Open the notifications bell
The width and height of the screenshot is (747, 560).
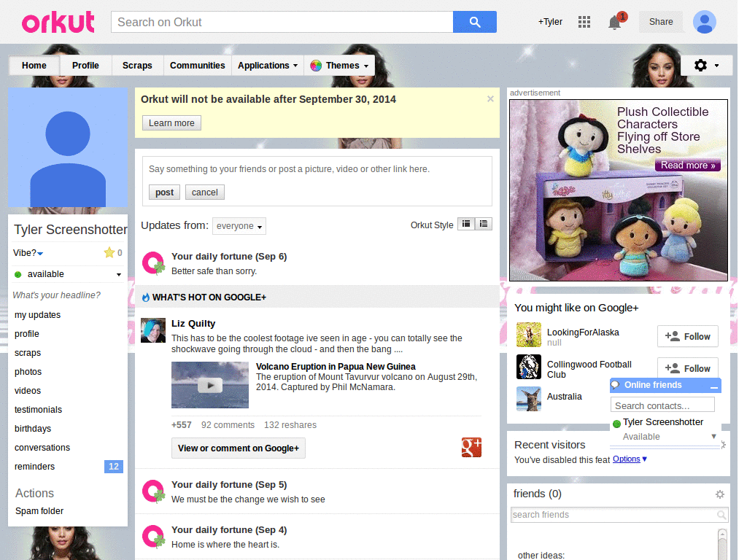(614, 22)
